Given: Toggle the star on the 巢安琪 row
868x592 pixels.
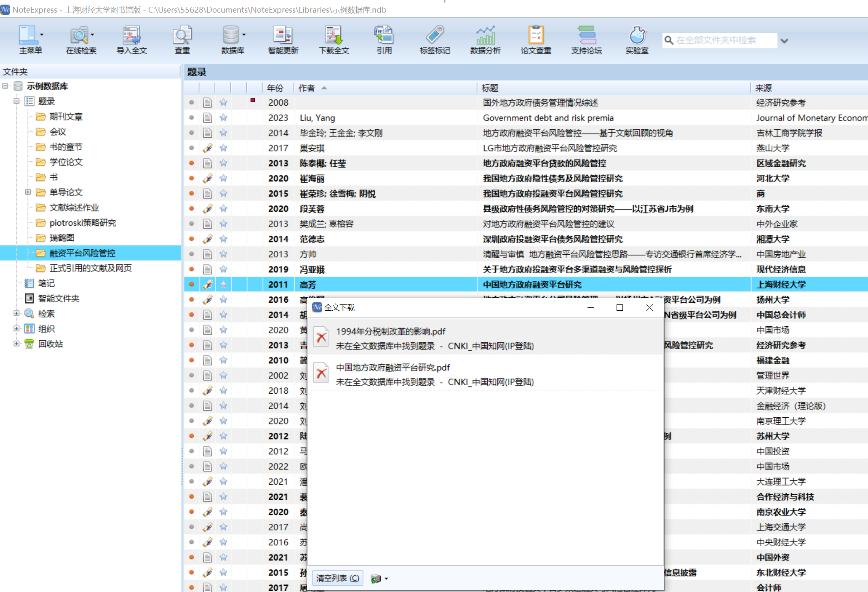Looking at the screenshot, I should 223,148.
